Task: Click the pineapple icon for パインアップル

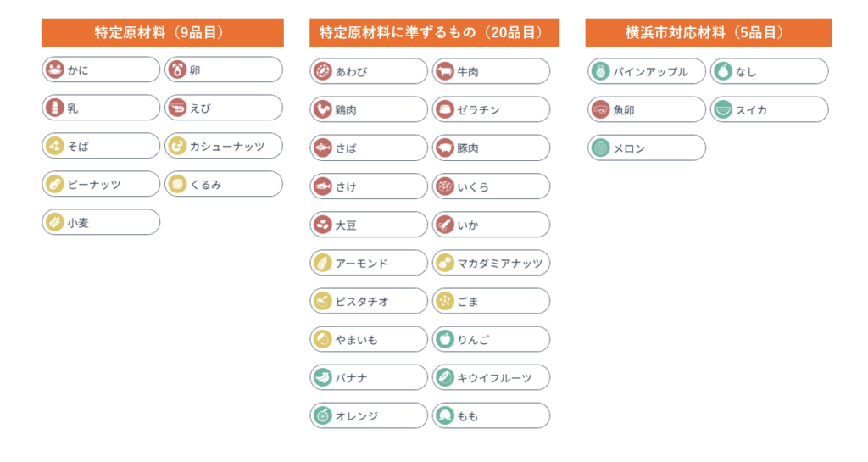Action: pos(600,71)
